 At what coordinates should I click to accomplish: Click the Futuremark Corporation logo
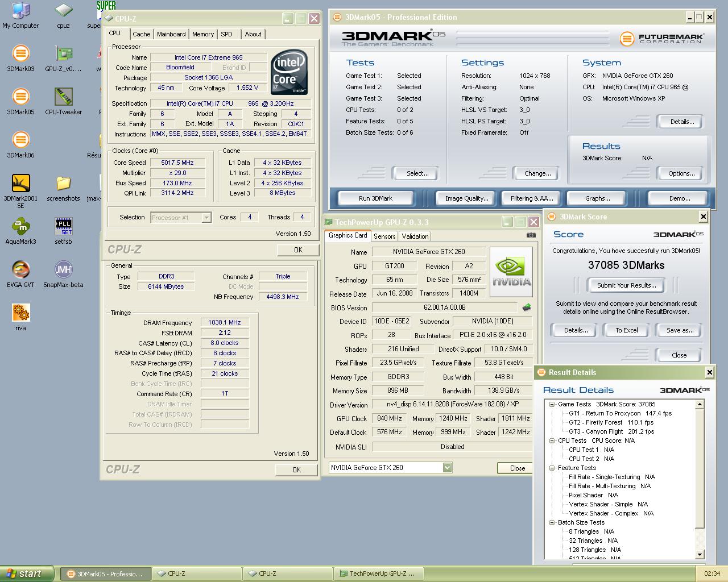tap(662, 39)
